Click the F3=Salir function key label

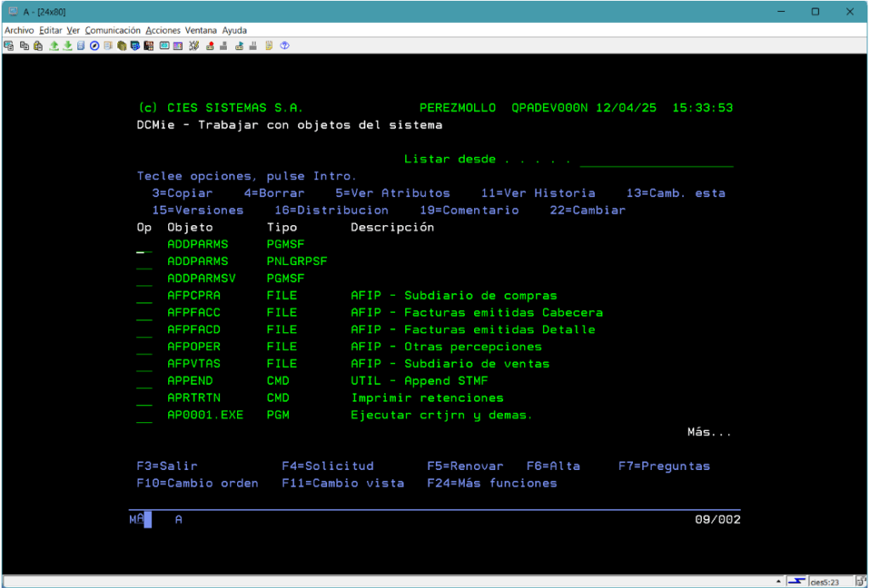tap(168, 466)
